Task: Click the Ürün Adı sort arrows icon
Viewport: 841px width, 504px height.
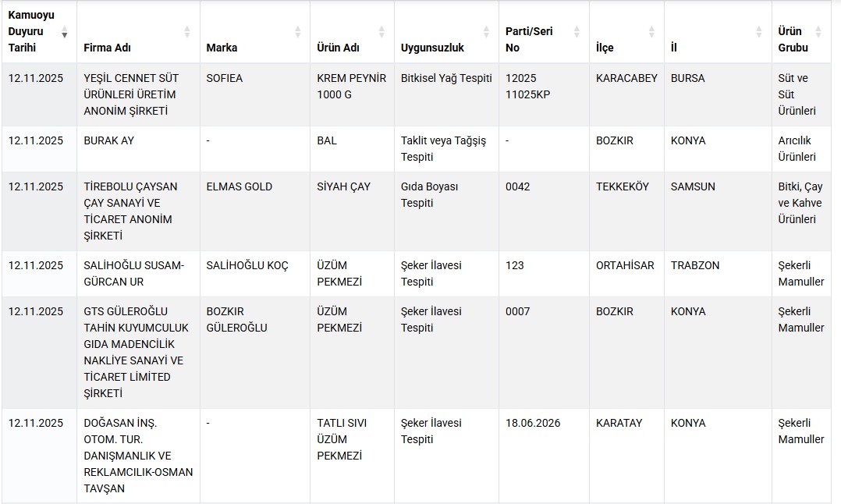Action: pos(381,32)
